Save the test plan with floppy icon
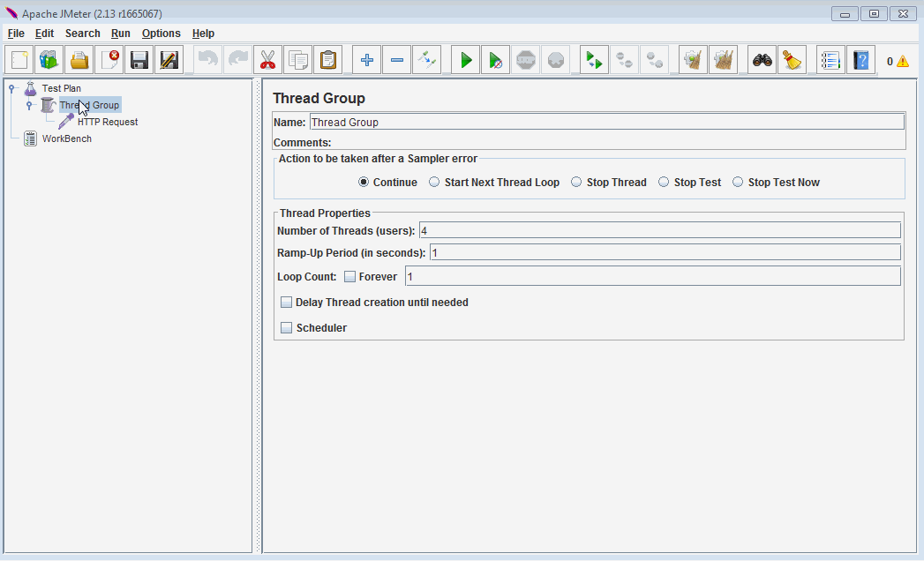 tap(139, 60)
